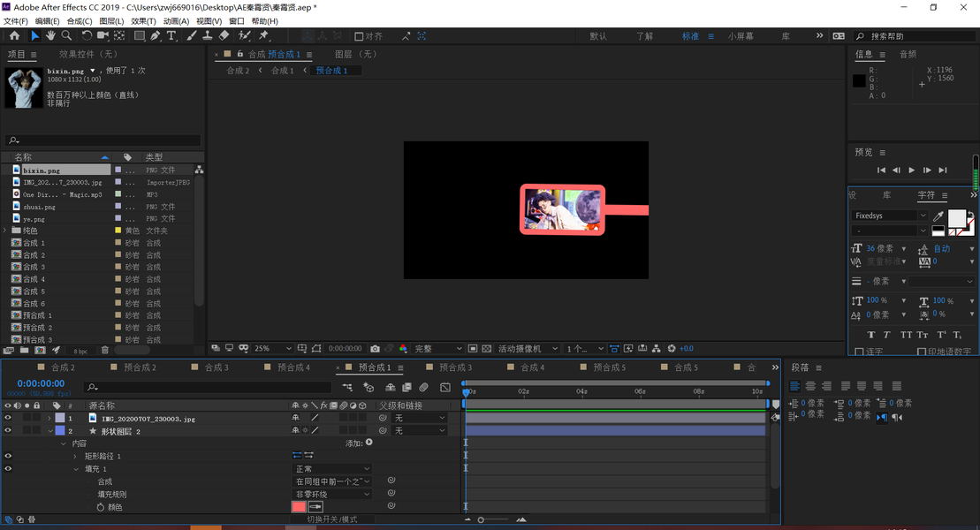This screenshot has height=530, width=980.
Task: Toggle visibility of 矩形路径 1
Action: [x=8, y=457]
